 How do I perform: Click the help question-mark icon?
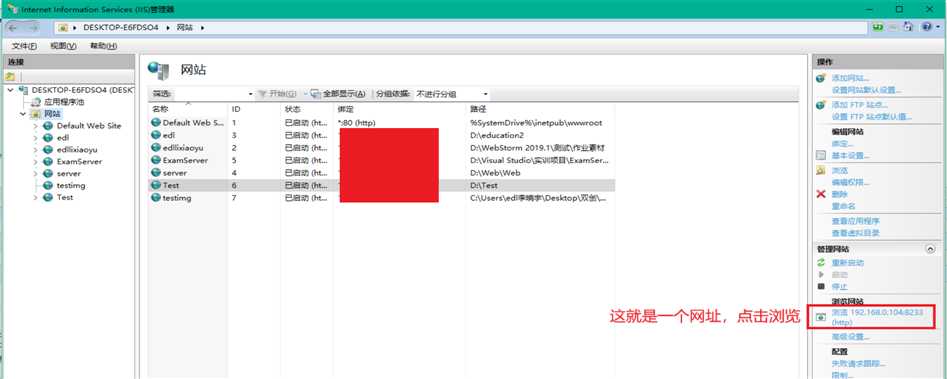point(926,27)
